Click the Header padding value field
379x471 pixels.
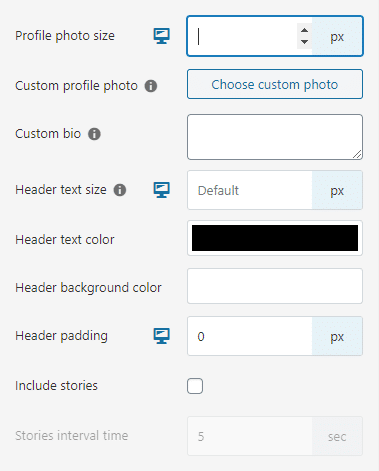(250, 336)
